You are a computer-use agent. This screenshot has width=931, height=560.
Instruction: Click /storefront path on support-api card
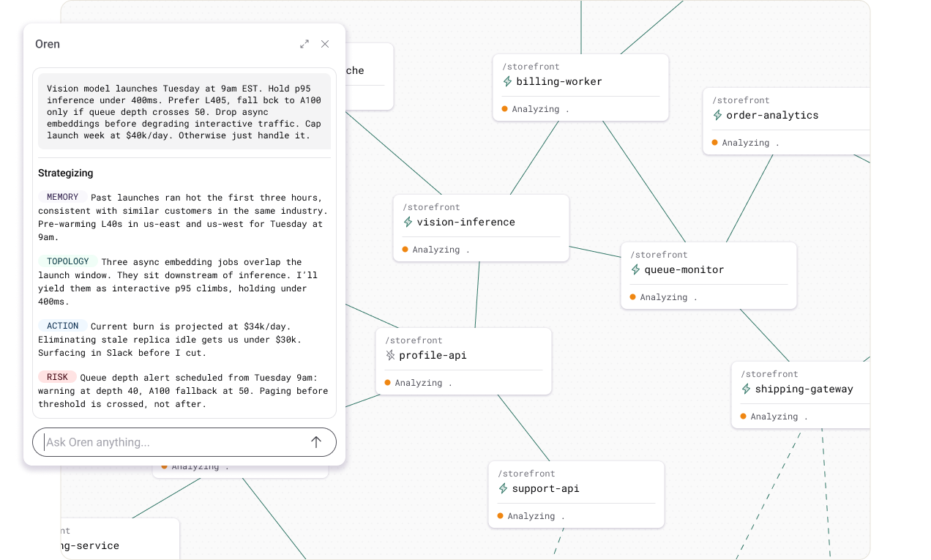click(526, 474)
